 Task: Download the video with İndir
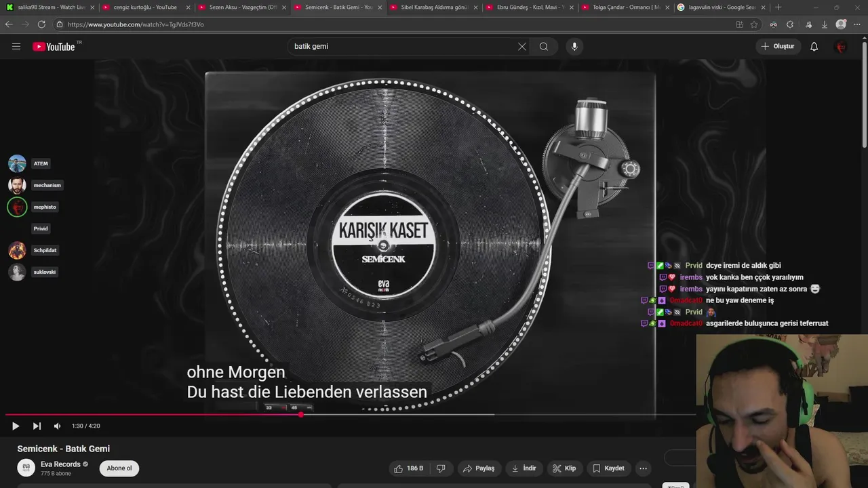(524, 468)
